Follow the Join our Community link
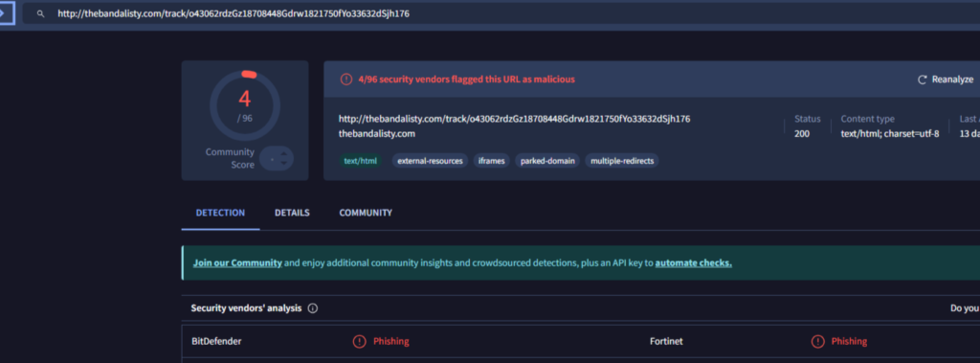The image size is (980, 363). pyautogui.click(x=237, y=262)
